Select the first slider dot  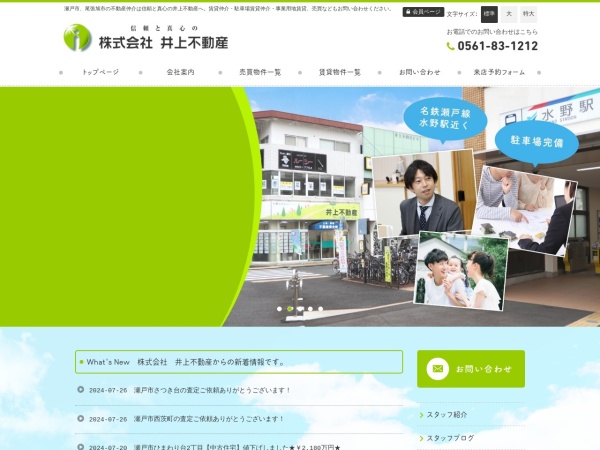(x=279, y=309)
